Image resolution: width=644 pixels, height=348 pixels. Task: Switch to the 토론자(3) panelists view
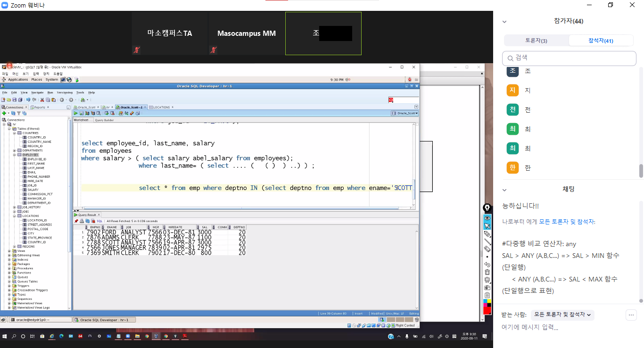(536, 41)
